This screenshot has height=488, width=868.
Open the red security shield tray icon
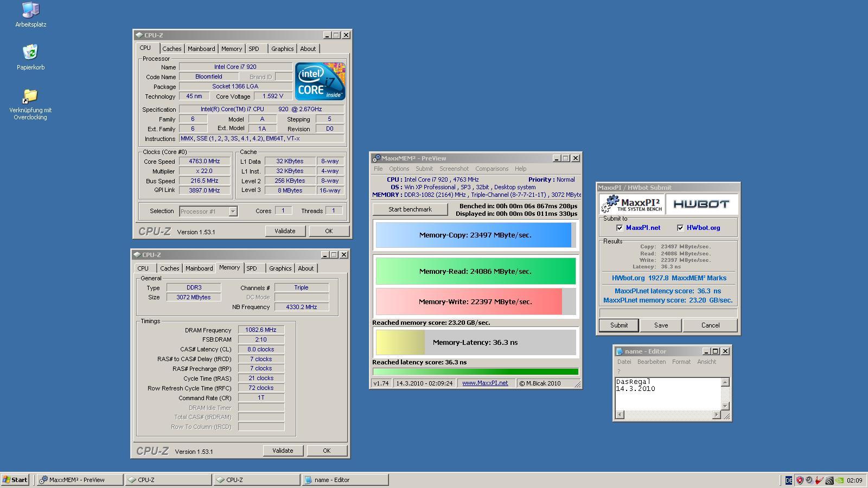pos(799,480)
